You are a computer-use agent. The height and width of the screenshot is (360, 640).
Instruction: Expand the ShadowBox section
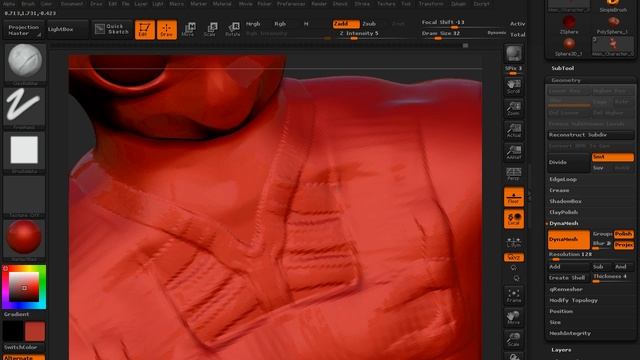click(565, 201)
